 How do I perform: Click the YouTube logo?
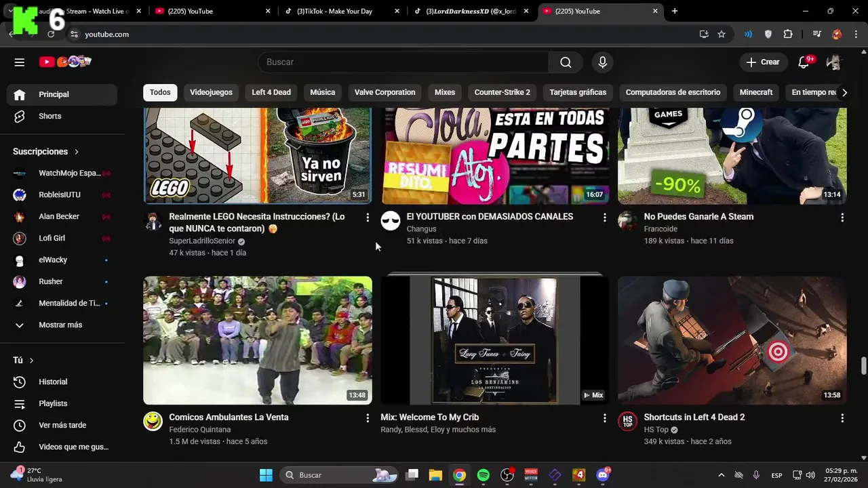[x=65, y=62]
